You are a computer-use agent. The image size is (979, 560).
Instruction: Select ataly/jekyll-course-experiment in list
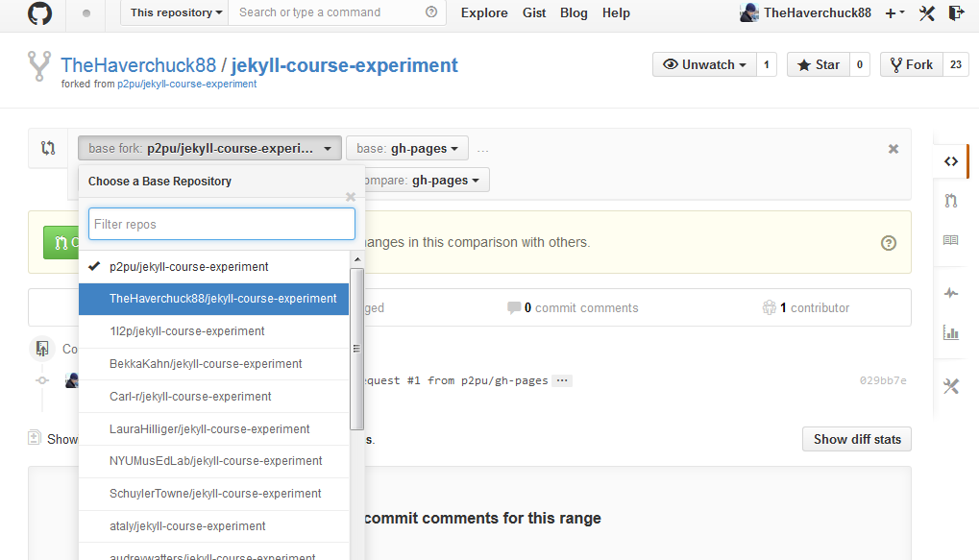(213, 526)
